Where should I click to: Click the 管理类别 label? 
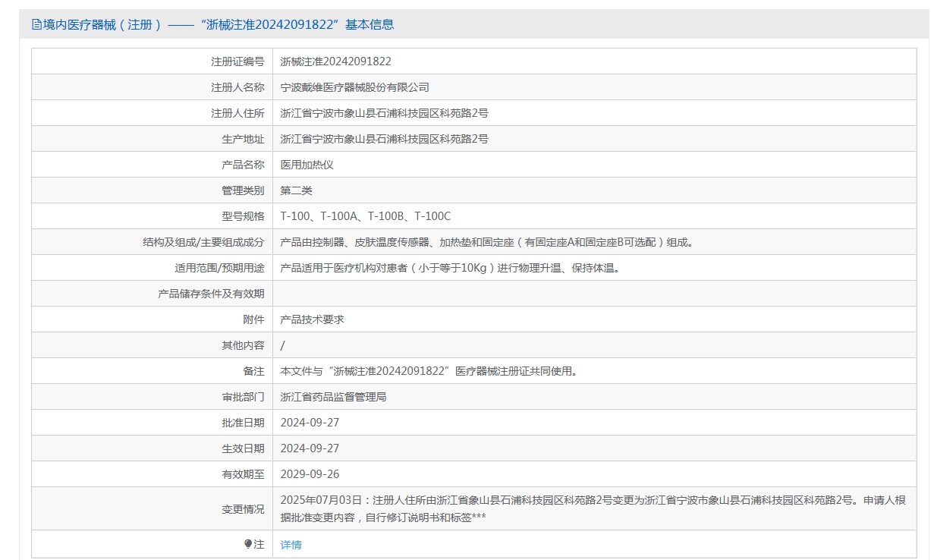click(x=243, y=190)
